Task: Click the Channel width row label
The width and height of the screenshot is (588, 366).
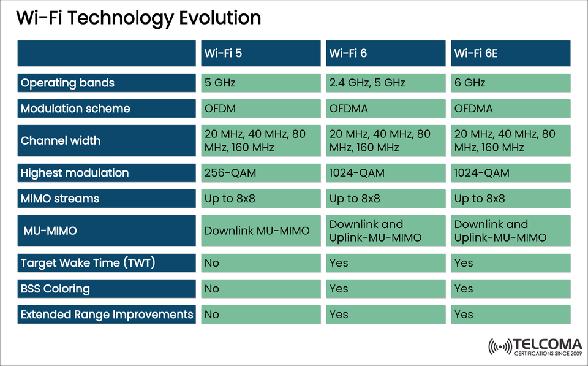Action: tap(107, 140)
